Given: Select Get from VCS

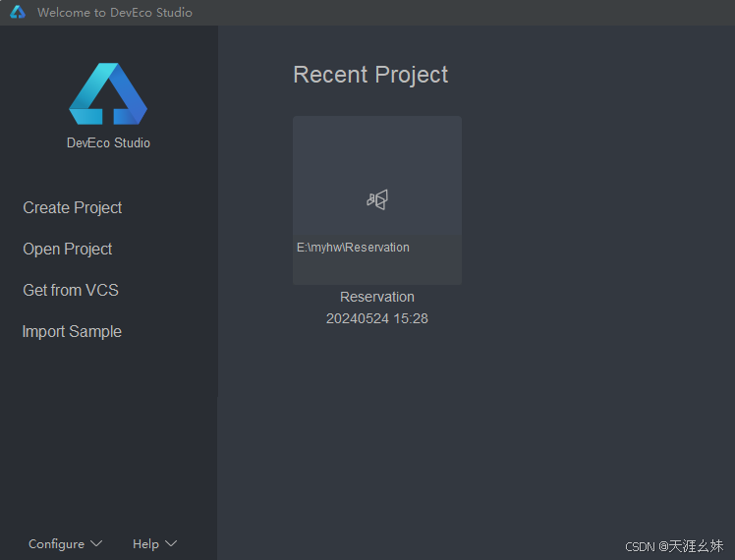Looking at the screenshot, I should (71, 290).
